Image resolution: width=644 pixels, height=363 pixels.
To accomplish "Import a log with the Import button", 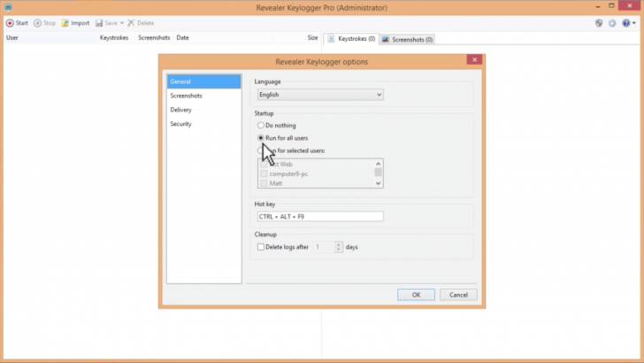I will pos(75,23).
